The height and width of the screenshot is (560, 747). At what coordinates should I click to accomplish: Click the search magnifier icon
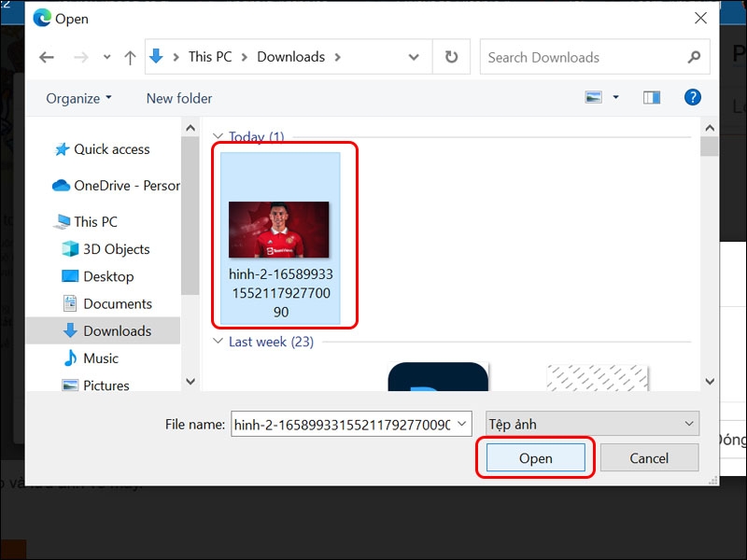[x=694, y=57]
